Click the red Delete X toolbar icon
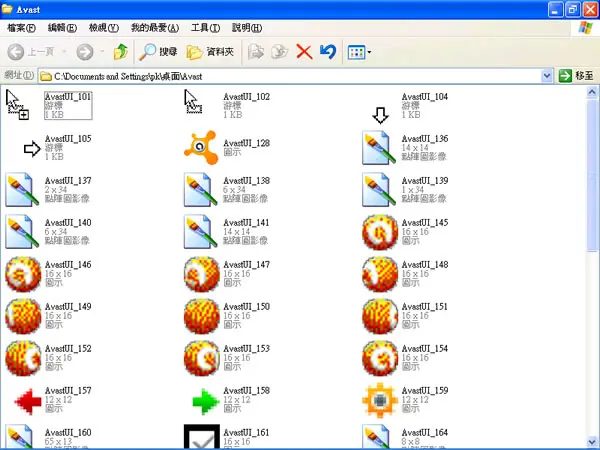 coord(304,52)
